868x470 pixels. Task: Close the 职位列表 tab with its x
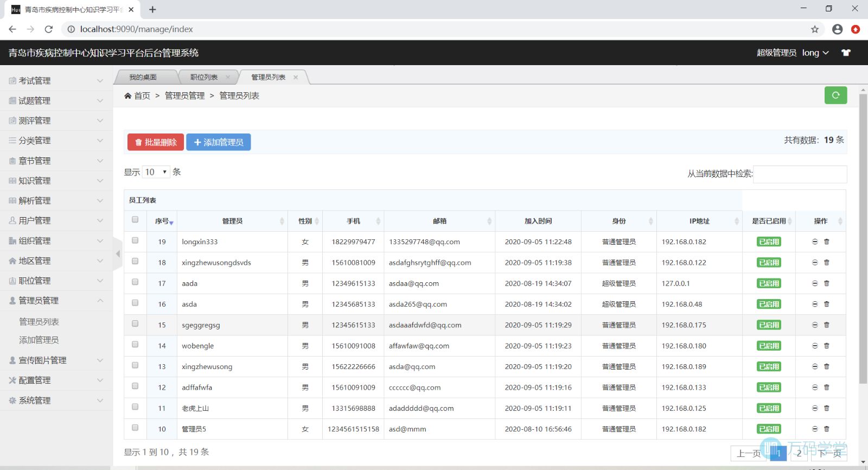click(x=228, y=77)
